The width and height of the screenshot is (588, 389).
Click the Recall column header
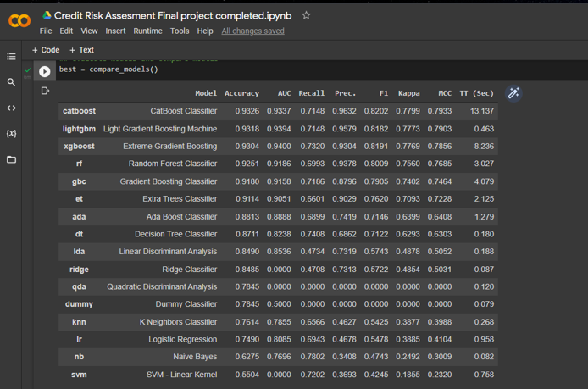[312, 93]
